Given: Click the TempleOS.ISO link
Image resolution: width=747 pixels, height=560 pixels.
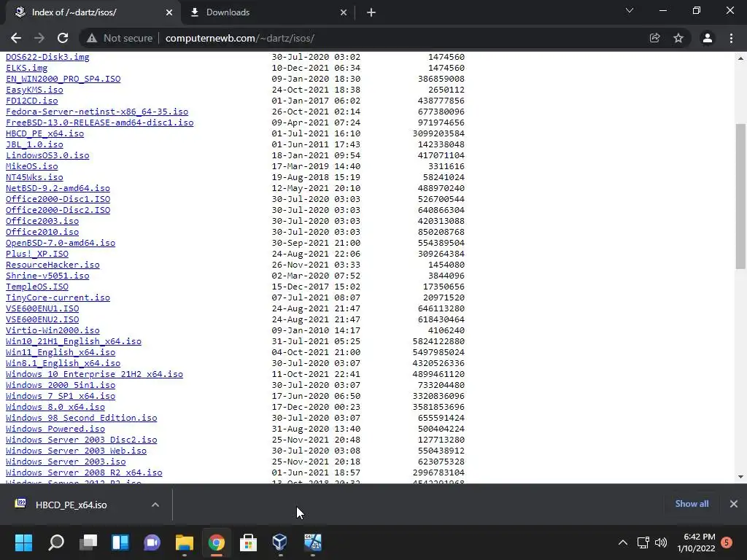Looking at the screenshot, I should click(x=37, y=287).
